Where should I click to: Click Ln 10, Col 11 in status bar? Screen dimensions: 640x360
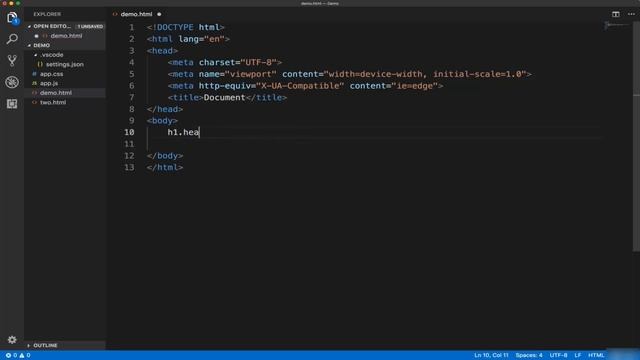tap(491, 356)
